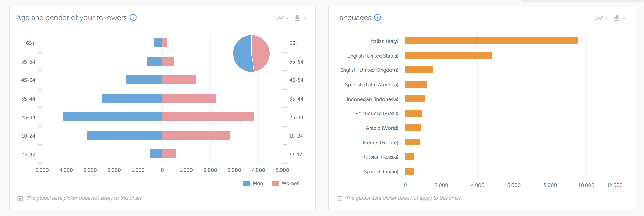Click the trend line icon on Languages chart

point(600,18)
